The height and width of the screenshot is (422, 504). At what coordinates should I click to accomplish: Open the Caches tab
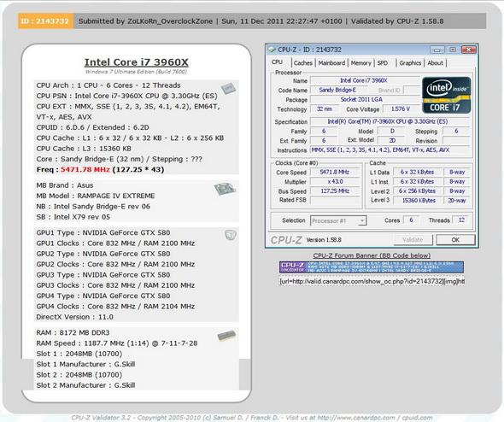click(x=302, y=63)
